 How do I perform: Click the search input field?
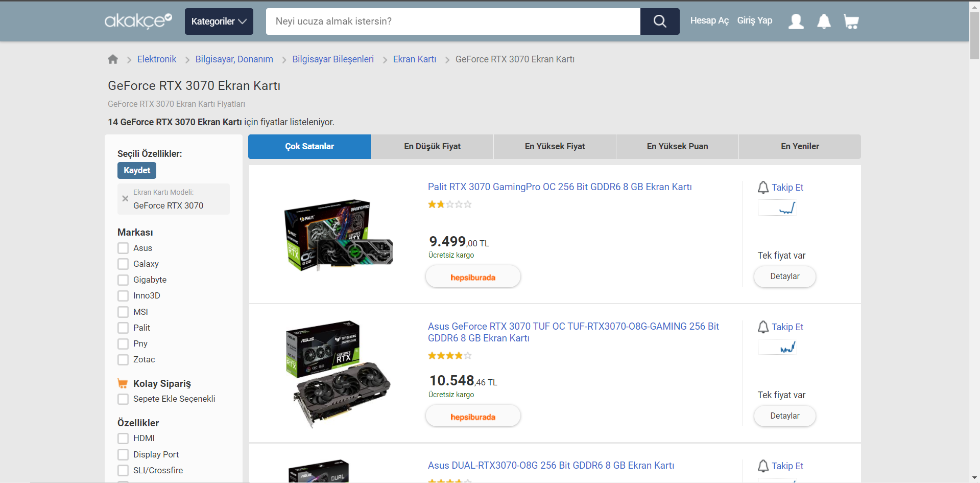tap(452, 21)
